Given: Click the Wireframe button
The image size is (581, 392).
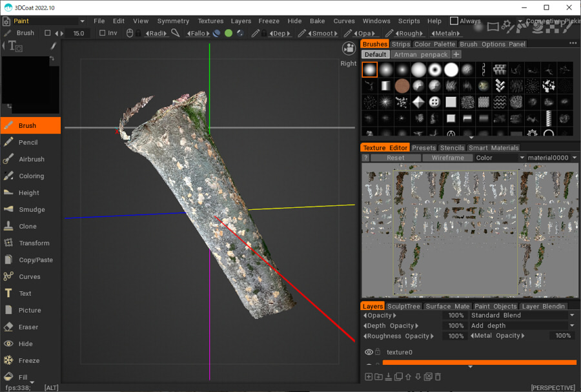Looking at the screenshot, I should pyautogui.click(x=447, y=158).
